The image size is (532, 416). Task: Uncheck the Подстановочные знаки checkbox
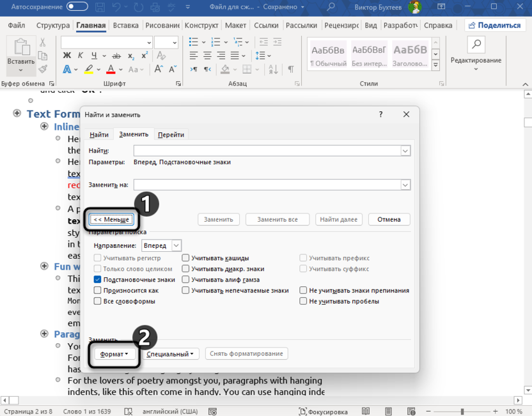click(98, 279)
